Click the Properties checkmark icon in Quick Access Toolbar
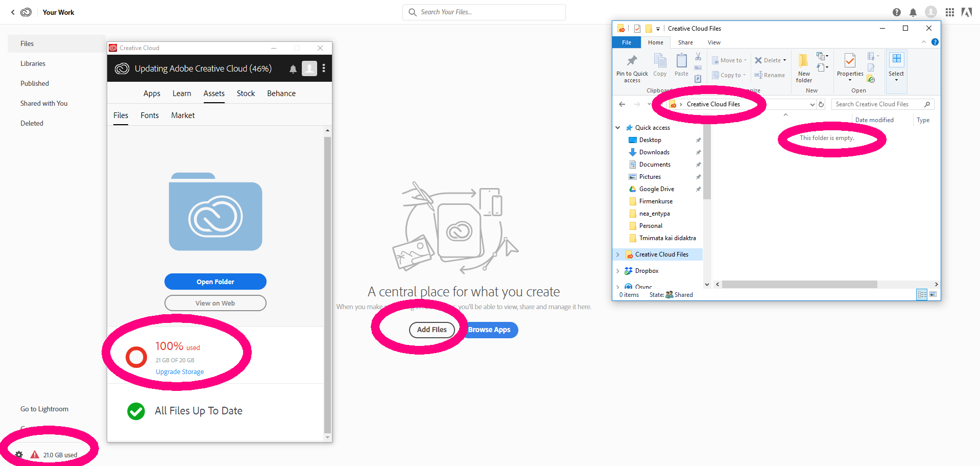Screen dimensions: 980x466 click(637, 29)
